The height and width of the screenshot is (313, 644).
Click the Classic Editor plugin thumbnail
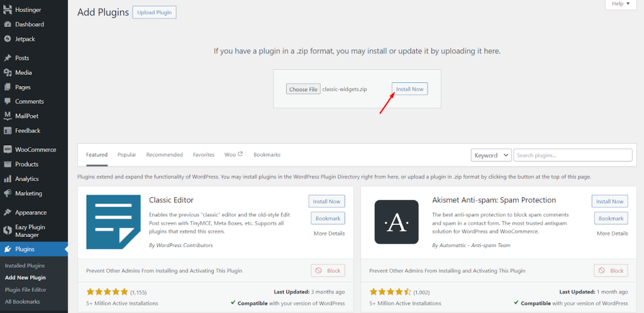114,222
